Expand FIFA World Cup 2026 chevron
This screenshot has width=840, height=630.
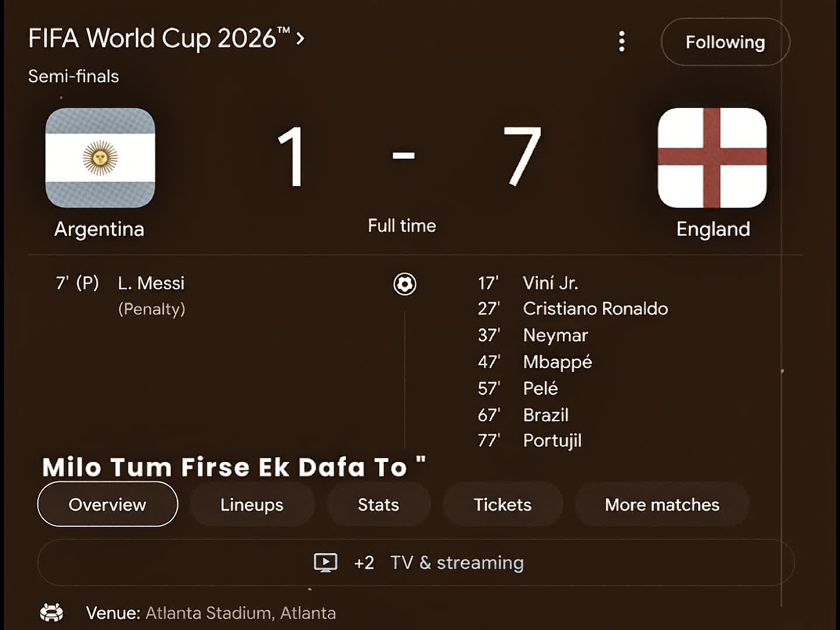pos(300,38)
